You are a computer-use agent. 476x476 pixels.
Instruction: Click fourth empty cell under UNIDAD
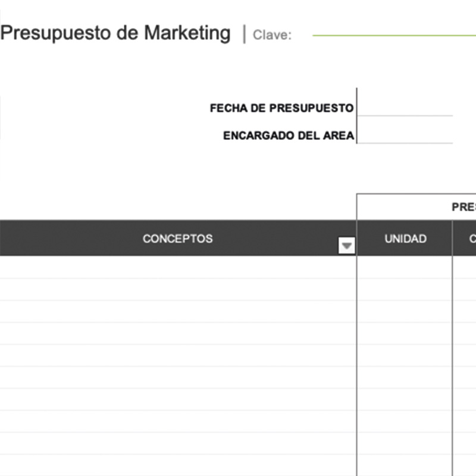click(405, 333)
